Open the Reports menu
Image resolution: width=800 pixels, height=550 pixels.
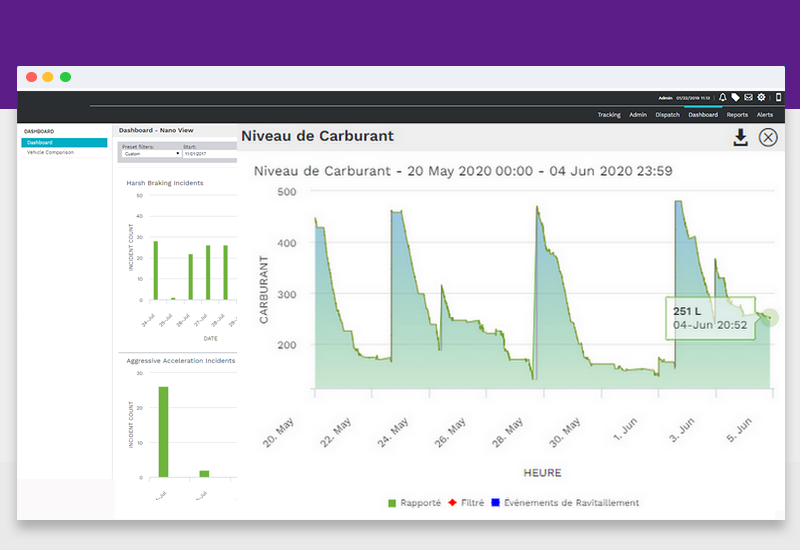(737, 115)
